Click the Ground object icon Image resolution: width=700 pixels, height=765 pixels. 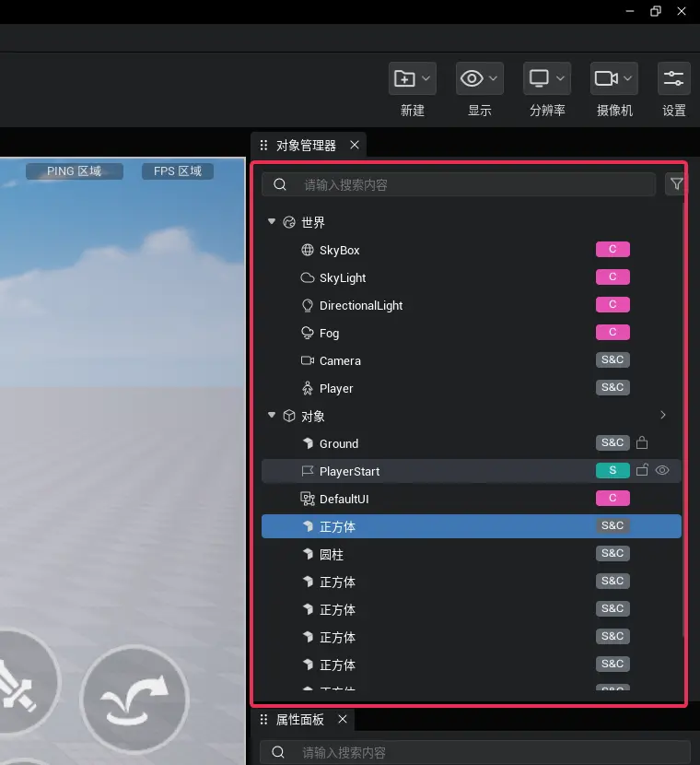pos(308,443)
